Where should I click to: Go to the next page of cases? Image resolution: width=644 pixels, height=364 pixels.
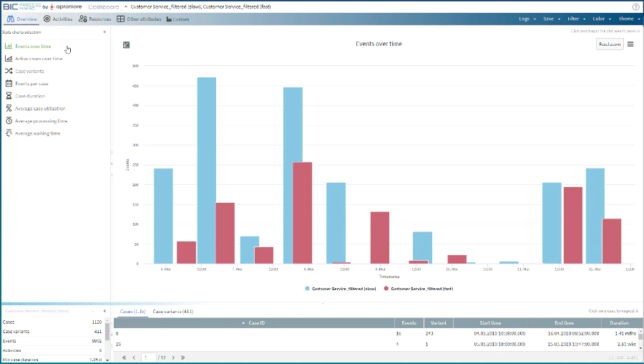173,358
